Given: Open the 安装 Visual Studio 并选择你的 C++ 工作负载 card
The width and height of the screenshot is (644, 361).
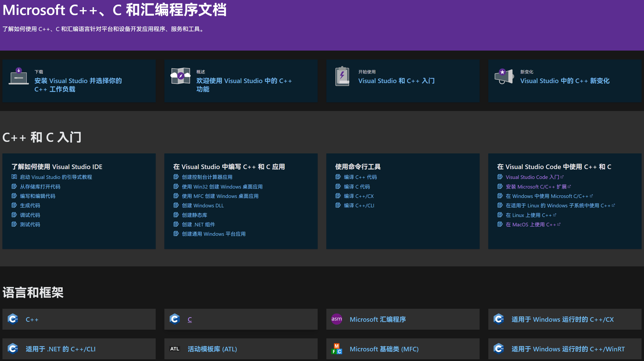Looking at the screenshot, I should coord(78,85).
